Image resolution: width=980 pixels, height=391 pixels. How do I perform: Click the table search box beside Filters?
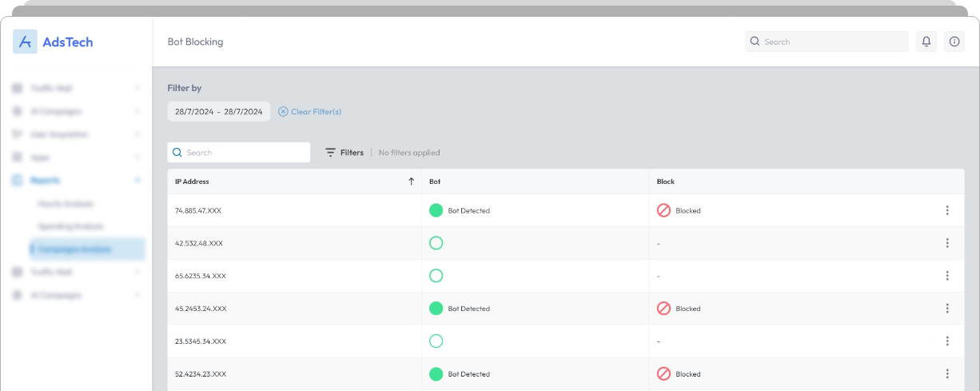point(239,153)
